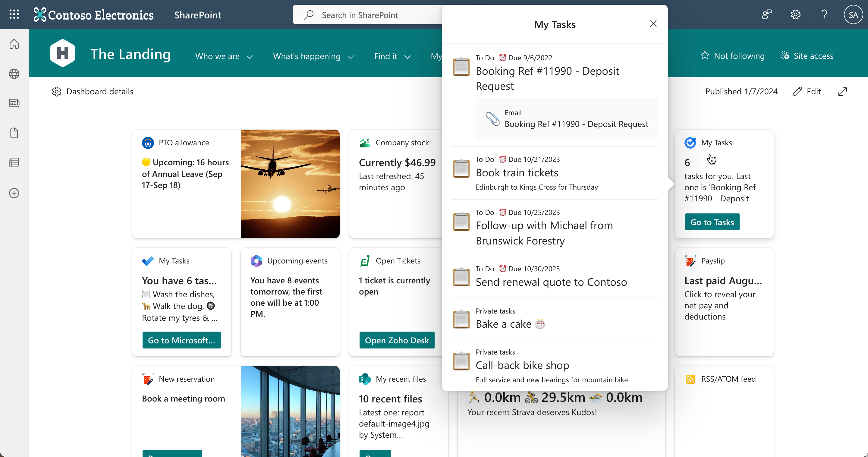
Task: Click the You have 6 tas... heading
Action: [x=179, y=281]
